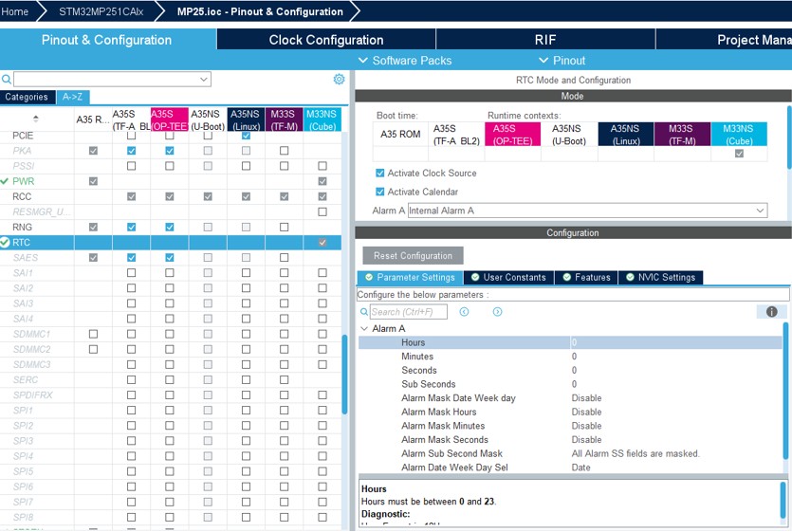The width and height of the screenshot is (792, 532).
Task: Select RTC row in peripheral list
Action: click(171, 243)
